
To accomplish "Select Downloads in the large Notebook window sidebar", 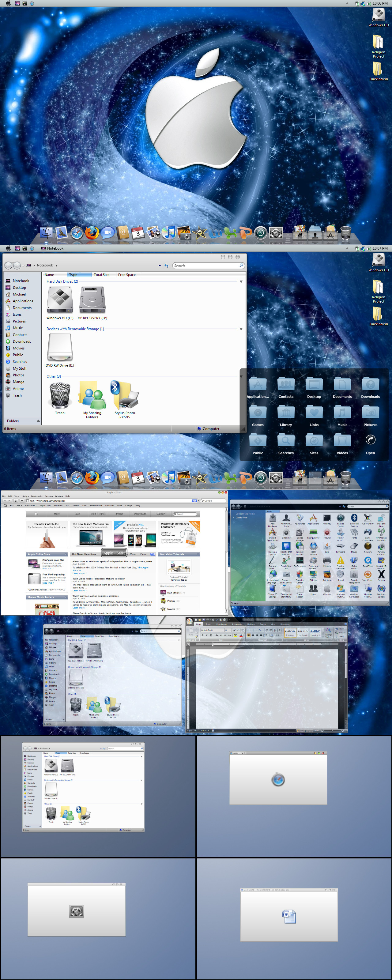I will tap(22, 341).
